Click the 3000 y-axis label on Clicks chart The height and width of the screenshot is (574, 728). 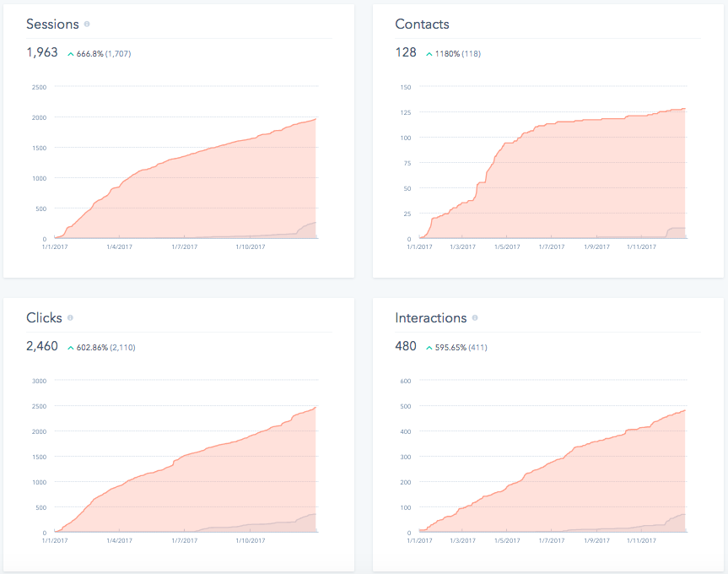[x=39, y=381]
